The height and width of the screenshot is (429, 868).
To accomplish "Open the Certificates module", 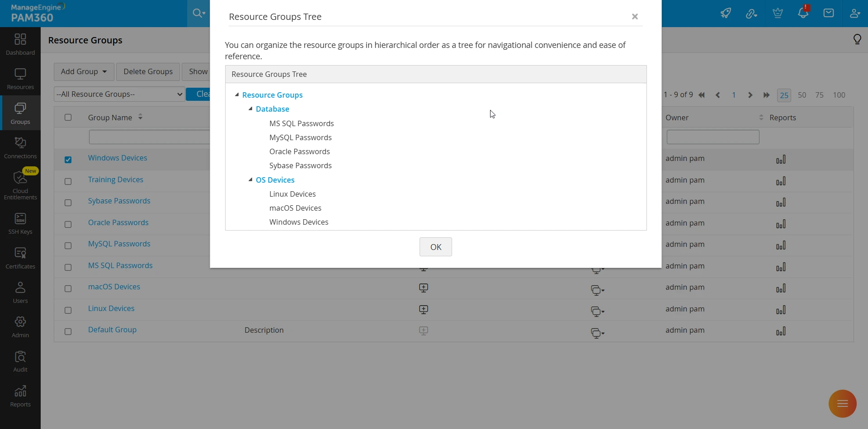I will (20, 258).
